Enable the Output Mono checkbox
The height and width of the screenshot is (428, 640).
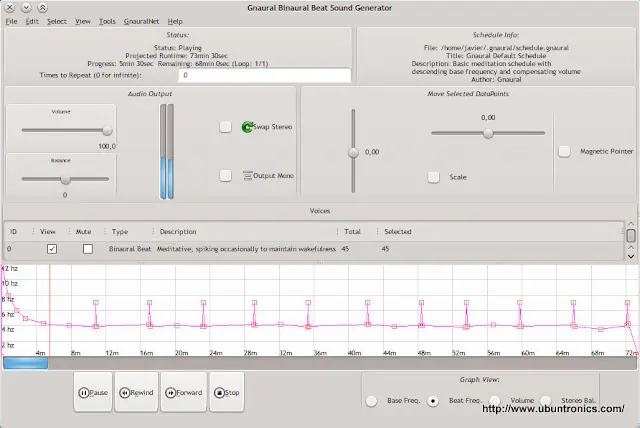tap(225, 175)
